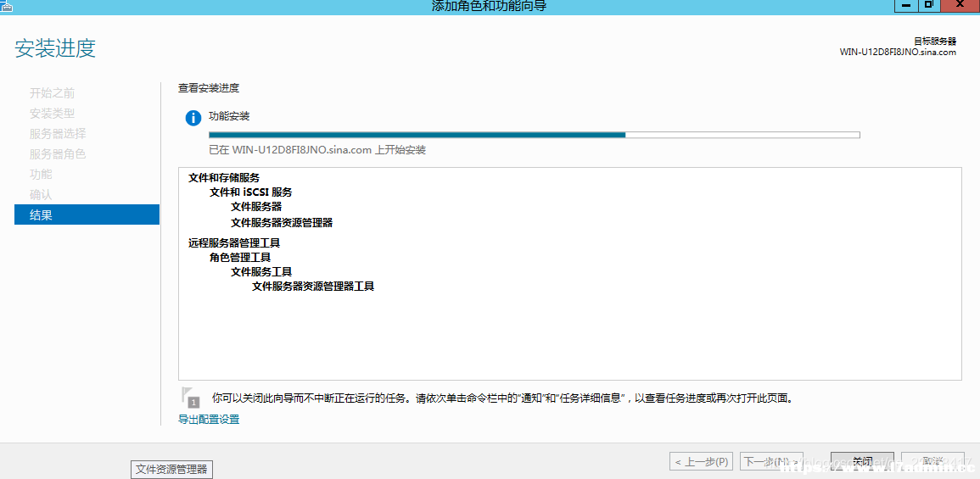The height and width of the screenshot is (479, 980).
Task: Click the blue info icon beside 功能安装
Action: click(x=193, y=117)
